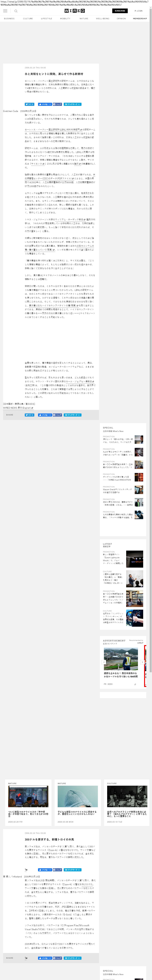This screenshot has height=980, width=152.
Task: Open Dyson Lightcycle Morph article thumbnail
Action: tap(135, 559)
